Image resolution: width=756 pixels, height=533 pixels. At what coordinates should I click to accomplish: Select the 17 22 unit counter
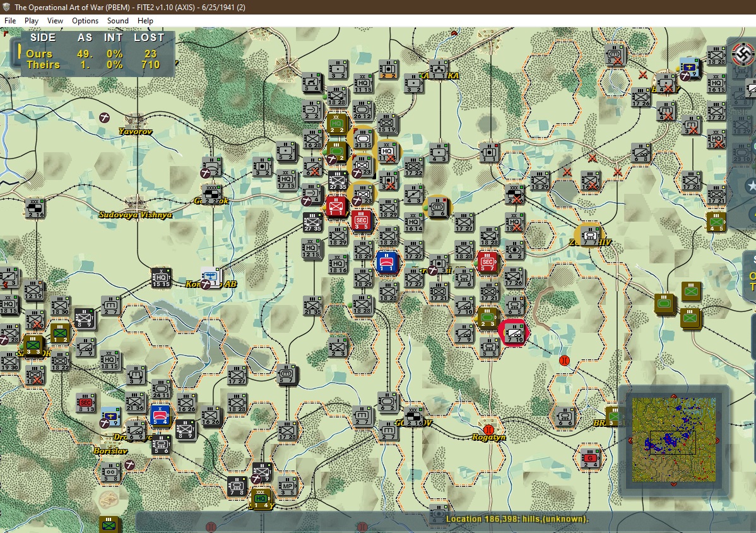(413, 167)
